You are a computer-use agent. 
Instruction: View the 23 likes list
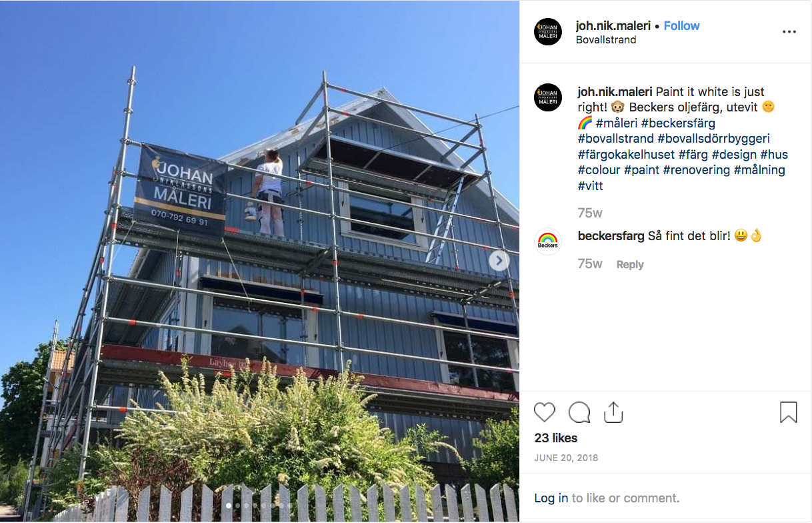[x=556, y=438]
